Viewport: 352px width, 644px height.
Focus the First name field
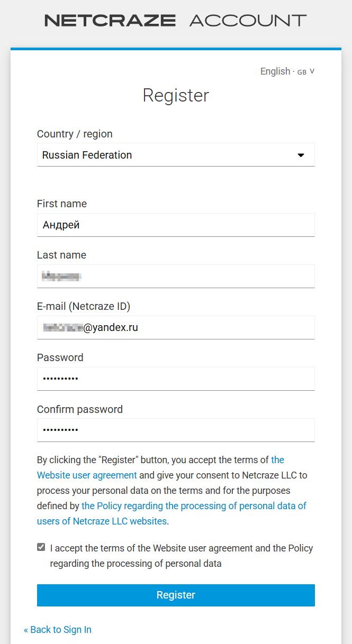pyautogui.click(x=176, y=225)
